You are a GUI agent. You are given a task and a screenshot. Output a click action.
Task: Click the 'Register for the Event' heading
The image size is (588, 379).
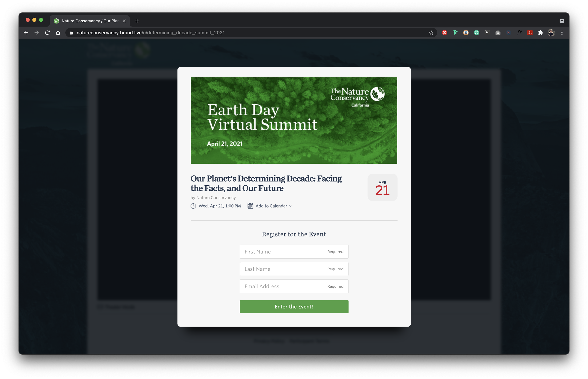294,234
